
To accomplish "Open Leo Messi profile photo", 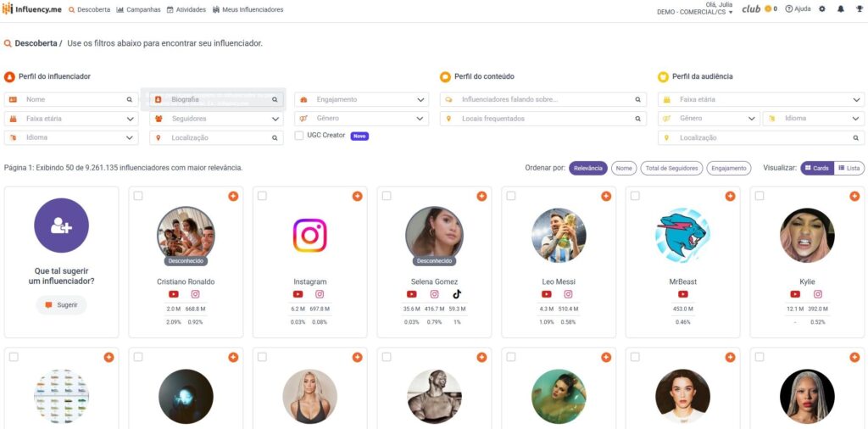I will [559, 235].
